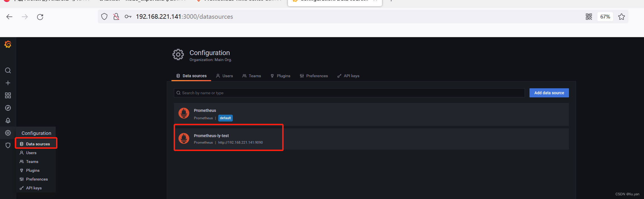Bookmark this page with star icon

tap(622, 17)
